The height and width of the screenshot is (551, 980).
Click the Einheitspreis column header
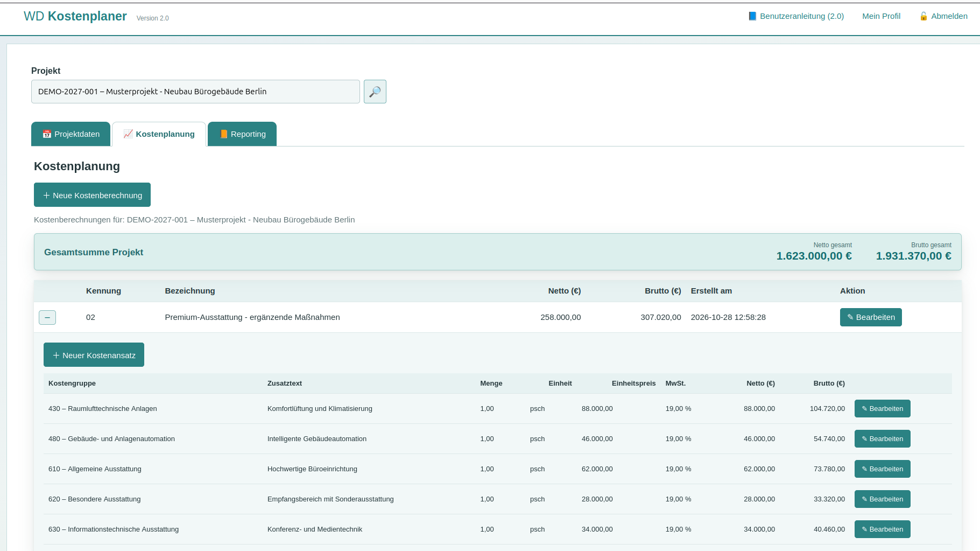(x=633, y=383)
